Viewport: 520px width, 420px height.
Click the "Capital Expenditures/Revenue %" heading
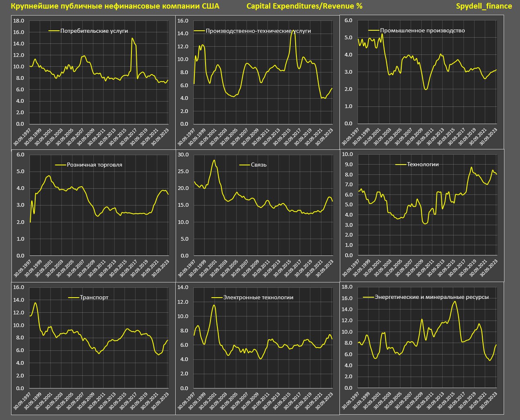point(304,6)
